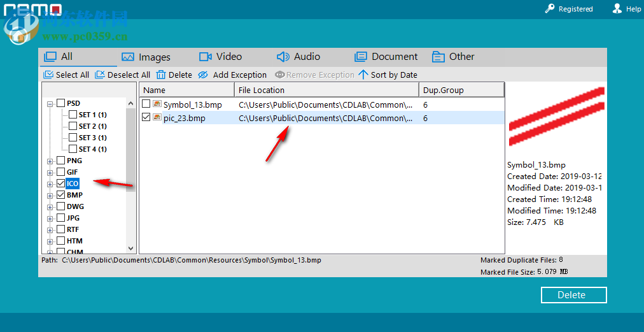Expand the RTF tree node
The width and height of the screenshot is (644, 332).
(50, 231)
